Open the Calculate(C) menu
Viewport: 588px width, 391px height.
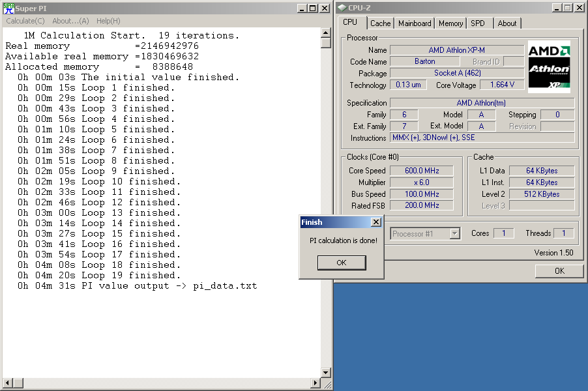click(25, 21)
